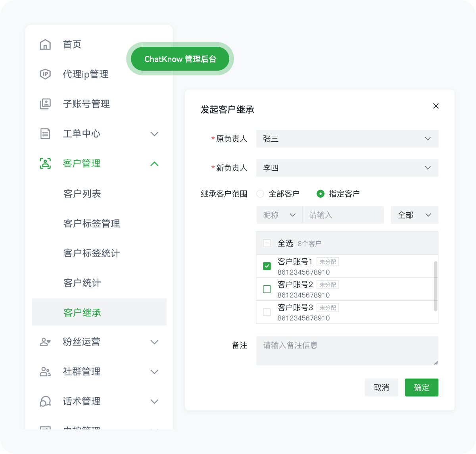
Task: Click the home icon beside 首页
Action: [45, 44]
